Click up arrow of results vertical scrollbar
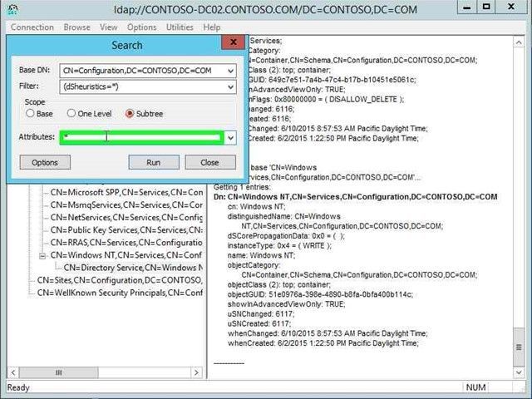The width and height of the screenshot is (532, 399). coord(519,42)
